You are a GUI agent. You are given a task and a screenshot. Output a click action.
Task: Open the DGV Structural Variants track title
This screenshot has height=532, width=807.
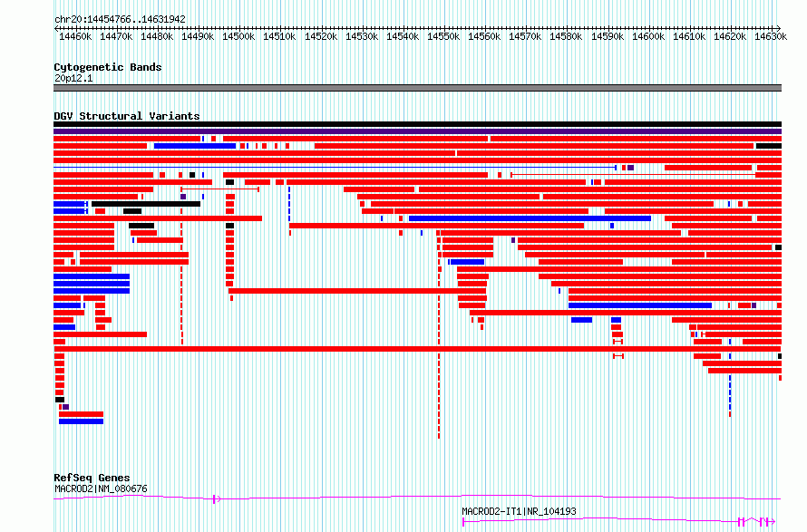[x=127, y=116]
